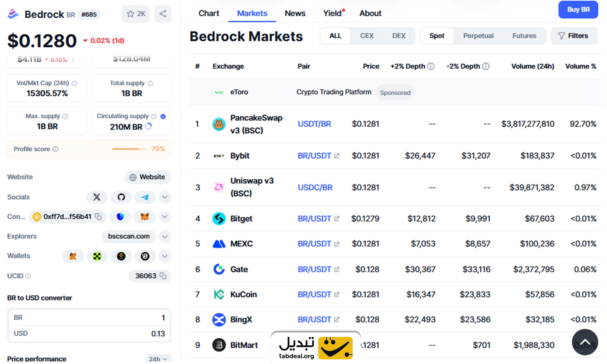Select the Futures market type
The image size is (607, 364).
tap(524, 36)
